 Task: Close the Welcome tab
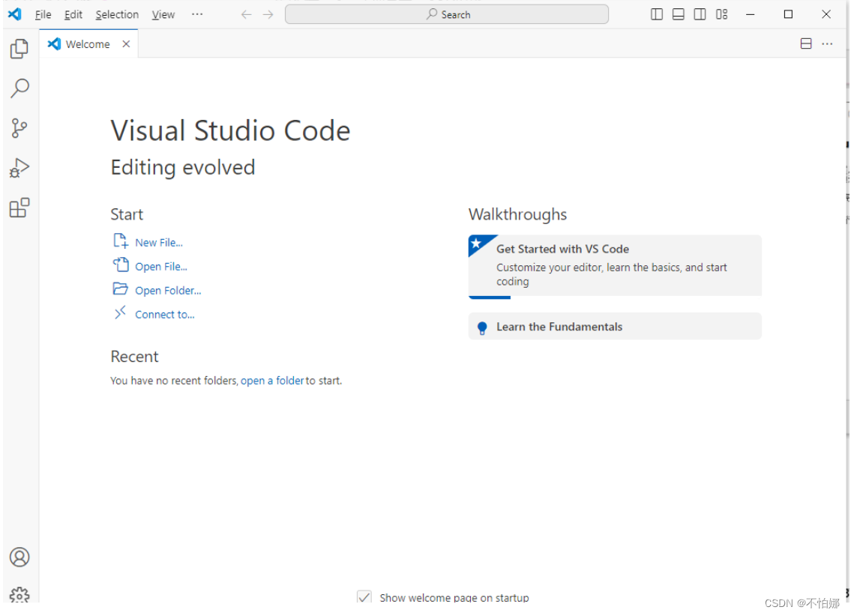click(126, 44)
